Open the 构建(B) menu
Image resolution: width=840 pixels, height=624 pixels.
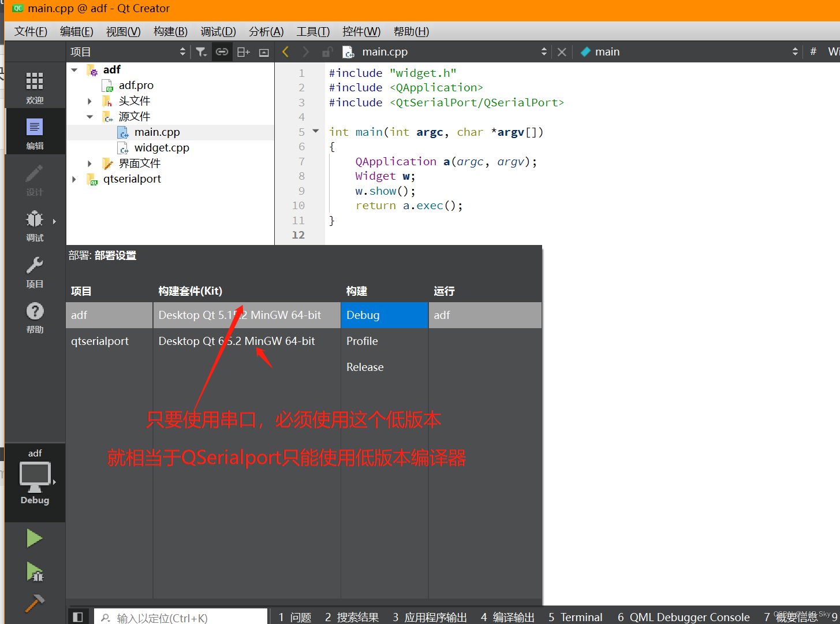click(170, 32)
